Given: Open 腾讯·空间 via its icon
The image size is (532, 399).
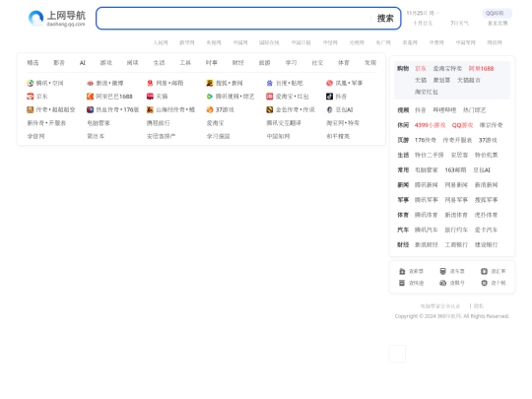Looking at the screenshot, I should 31,83.
